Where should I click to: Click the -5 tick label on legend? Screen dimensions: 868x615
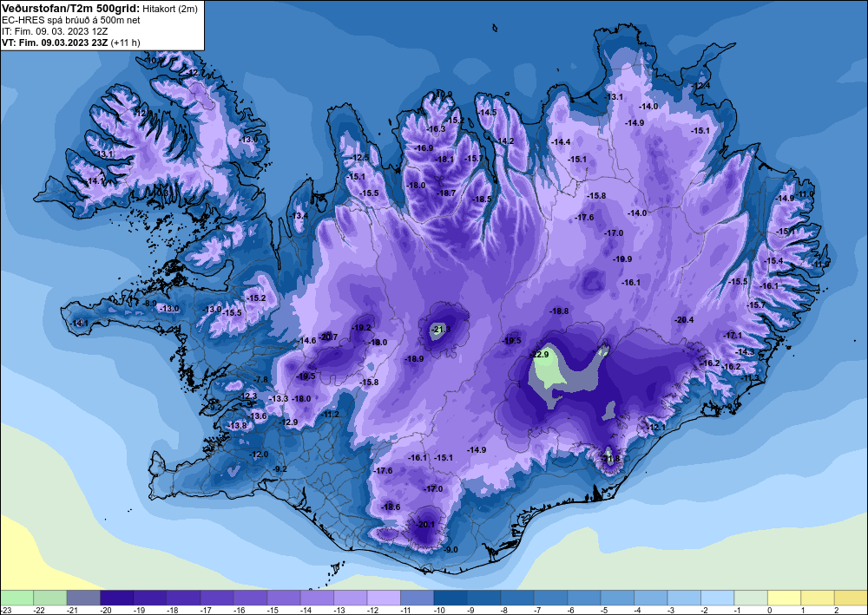(x=606, y=610)
